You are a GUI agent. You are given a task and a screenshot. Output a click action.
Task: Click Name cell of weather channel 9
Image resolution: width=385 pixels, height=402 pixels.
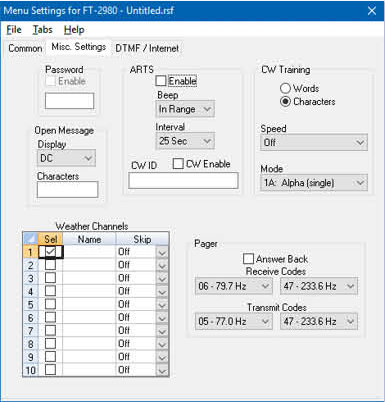89,357
